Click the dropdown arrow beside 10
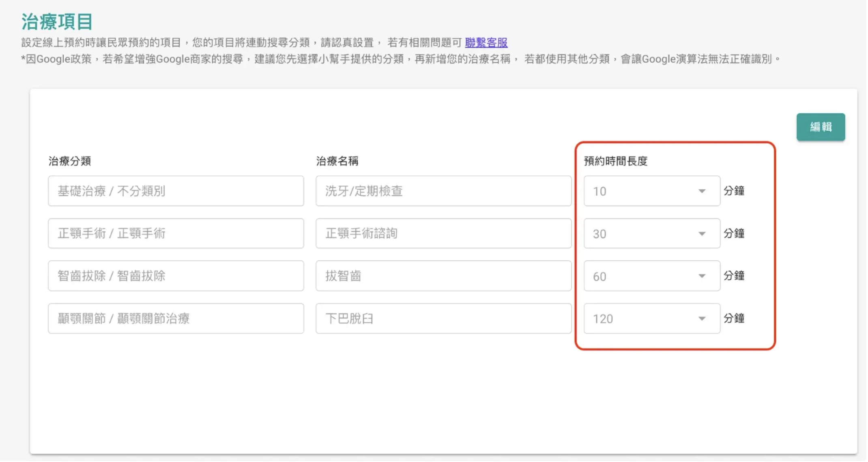The width and height of the screenshot is (868, 462). [702, 191]
